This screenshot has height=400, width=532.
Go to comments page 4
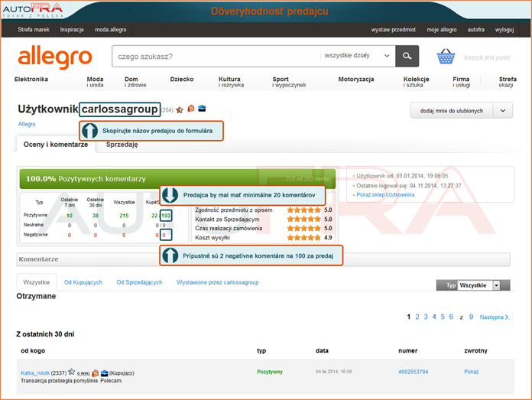434,317
